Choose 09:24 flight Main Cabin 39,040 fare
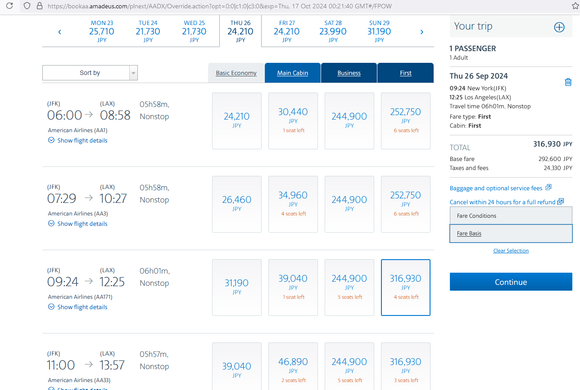Screen dimensions: 580x390 293,288
